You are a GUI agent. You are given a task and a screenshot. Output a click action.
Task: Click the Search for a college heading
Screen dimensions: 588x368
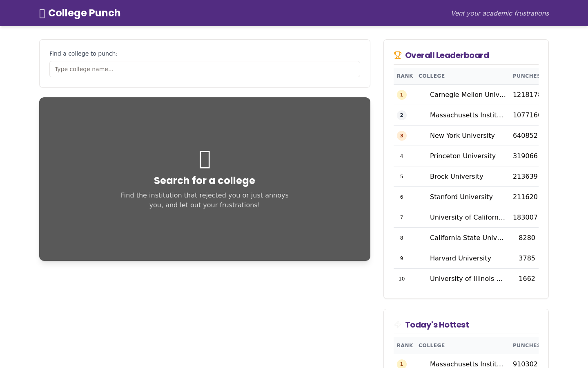[205, 180]
